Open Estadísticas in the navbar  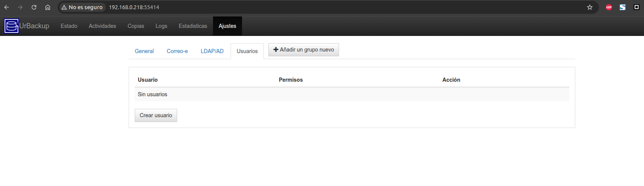tap(193, 26)
